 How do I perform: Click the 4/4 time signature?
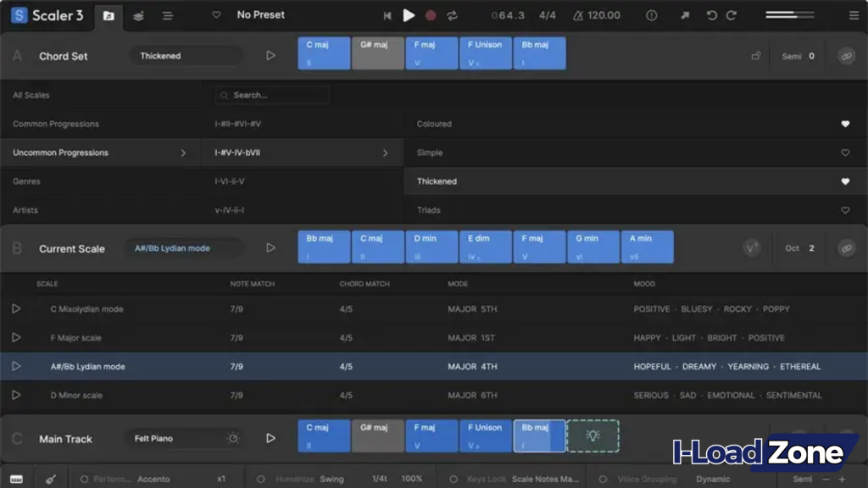(x=548, y=15)
